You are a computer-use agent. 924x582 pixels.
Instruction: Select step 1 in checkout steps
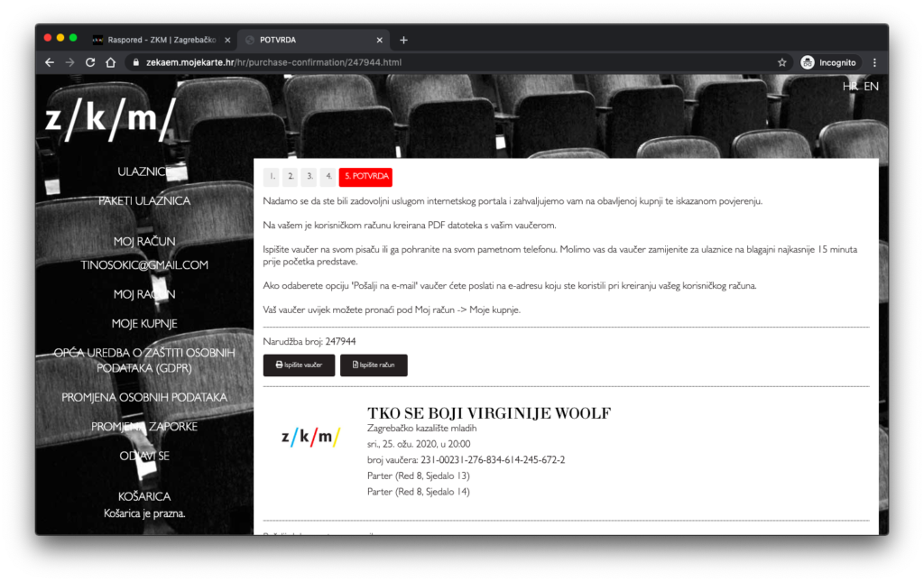click(x=272, y=177)
